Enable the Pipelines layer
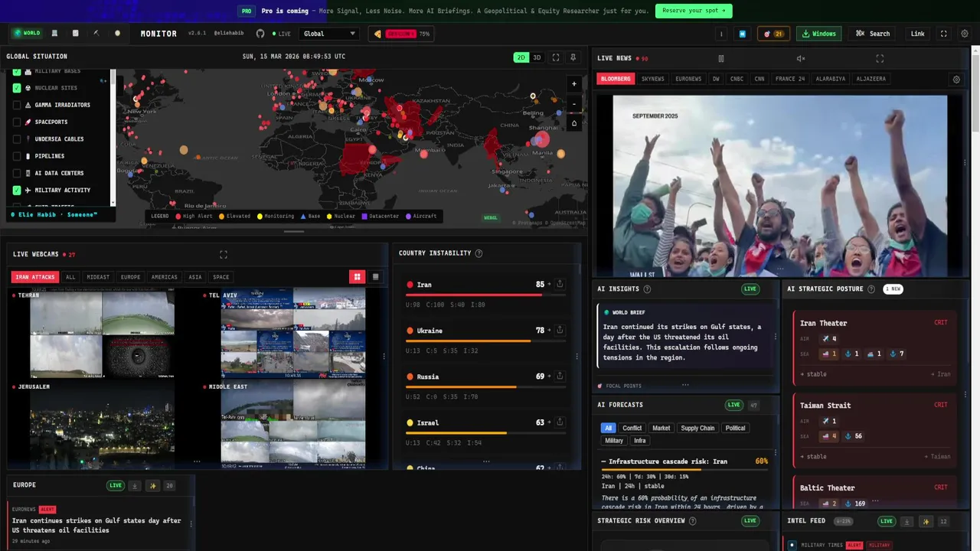Screen dimensions: 980x551 (17, 156)
